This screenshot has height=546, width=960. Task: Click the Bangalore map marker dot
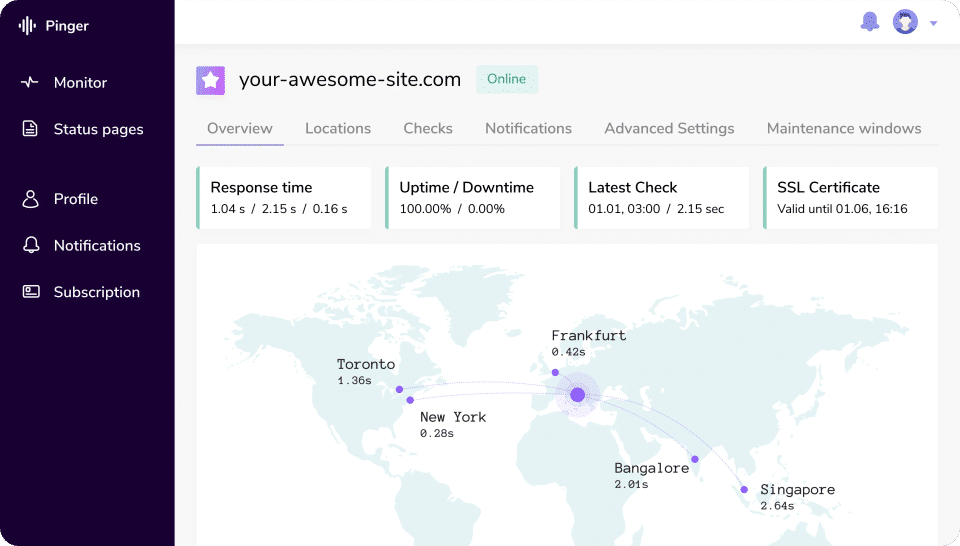click(x=695, y=459)
